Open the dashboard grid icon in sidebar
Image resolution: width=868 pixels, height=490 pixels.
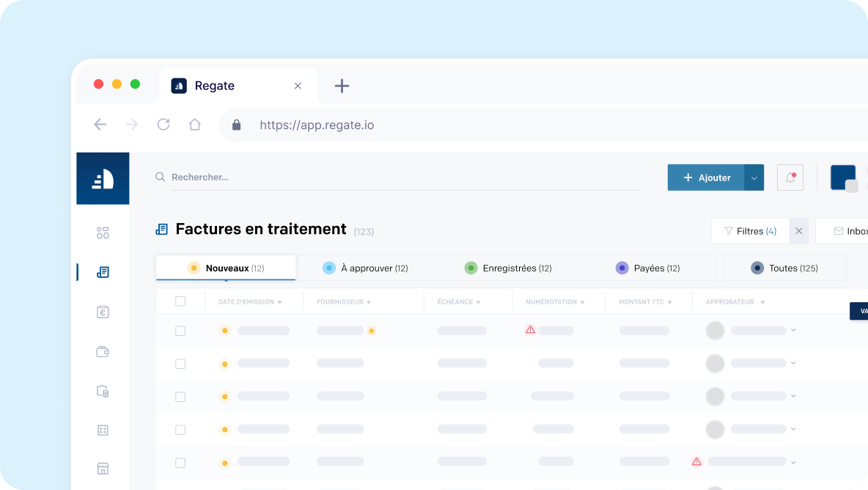[103, 233]
